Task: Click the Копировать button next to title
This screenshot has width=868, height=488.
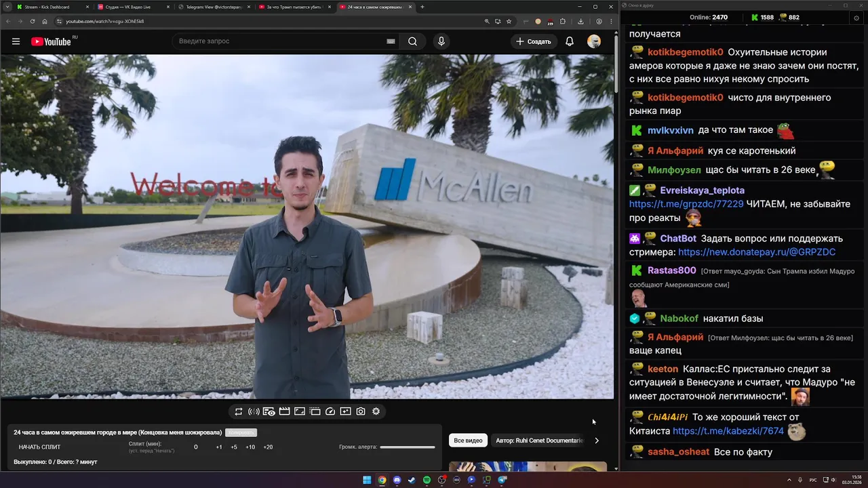Action: coord(241,432)
